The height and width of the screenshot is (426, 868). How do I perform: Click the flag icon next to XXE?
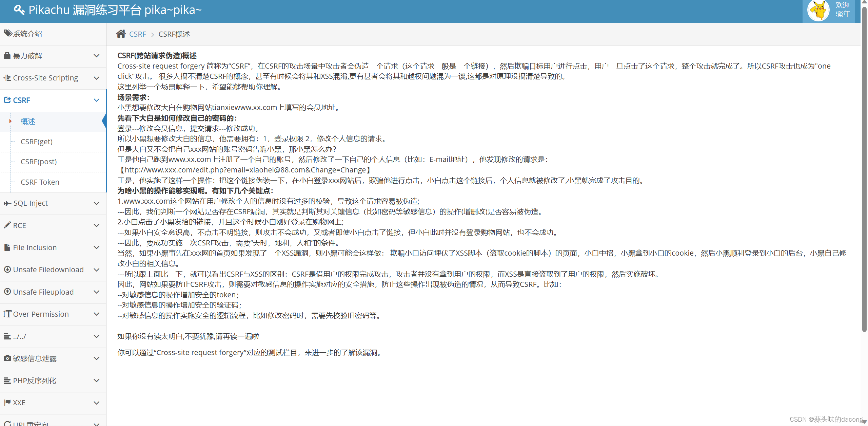[x=7, y=403]
